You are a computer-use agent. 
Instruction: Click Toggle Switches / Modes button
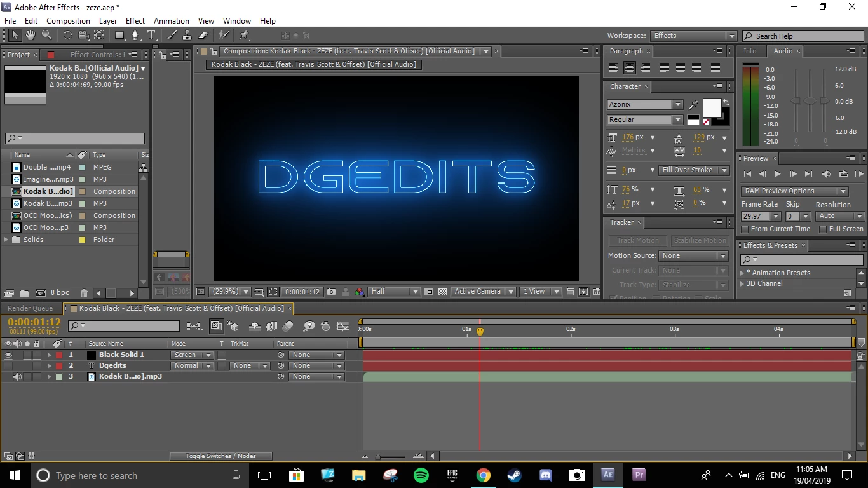220,456
